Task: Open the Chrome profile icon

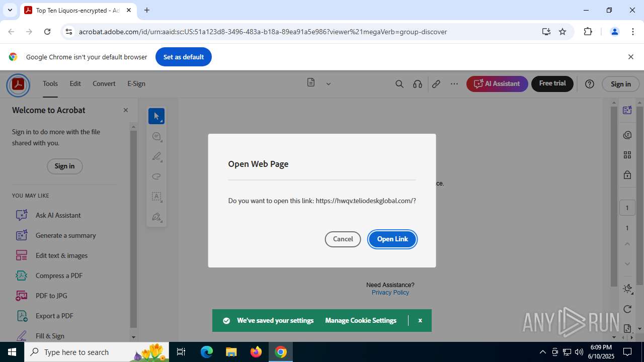Action: 614,32
